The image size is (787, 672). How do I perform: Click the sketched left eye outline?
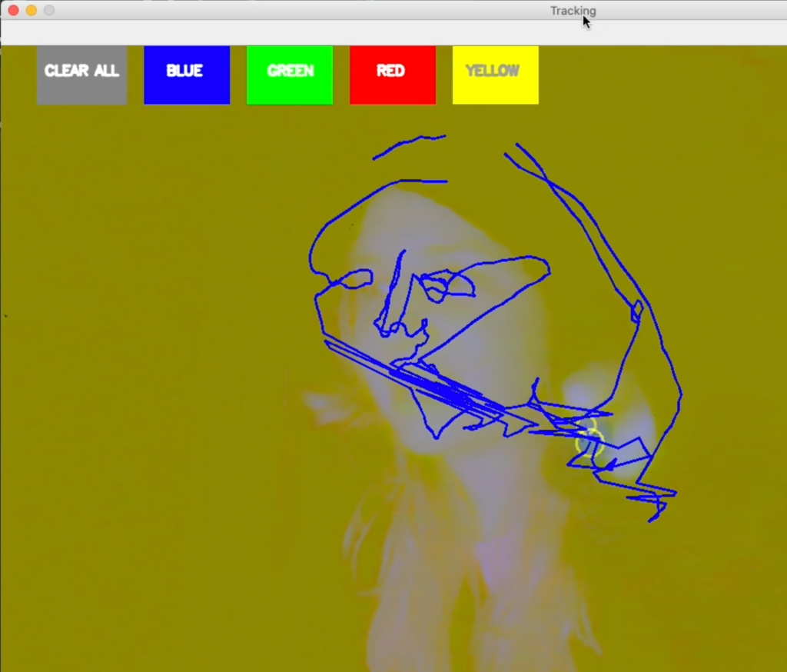[x=355, y=279]
